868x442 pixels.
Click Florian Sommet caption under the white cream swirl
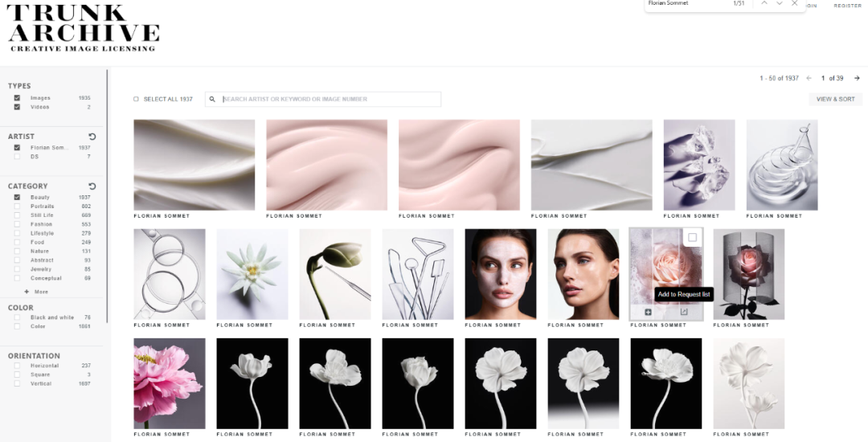[x=162, y=215]
